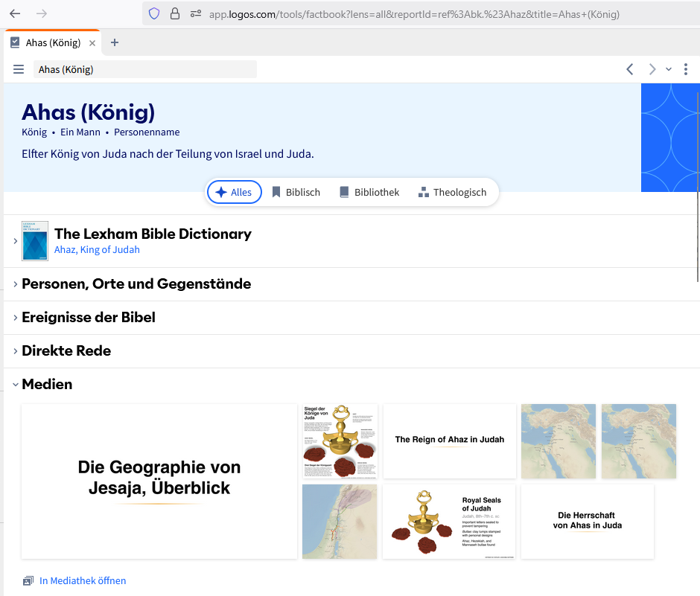
Task: Select the Ahas (König) browser tab
Action: (53, 43)
